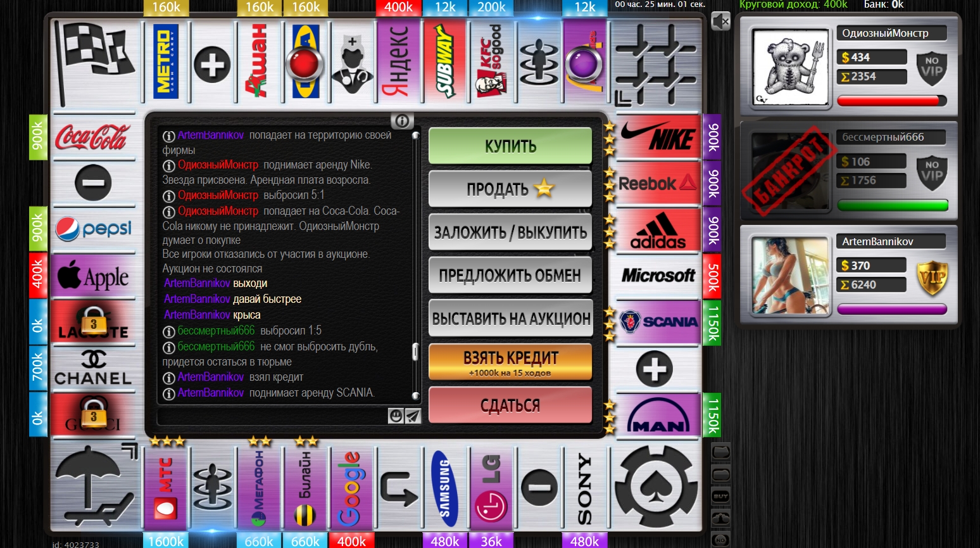980x548 pixels.
Task: Click the MAN company cell
Action: click(x=657, y=414)
